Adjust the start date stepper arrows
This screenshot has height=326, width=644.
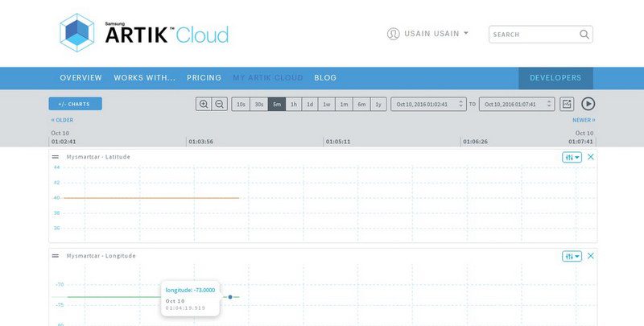460,105
